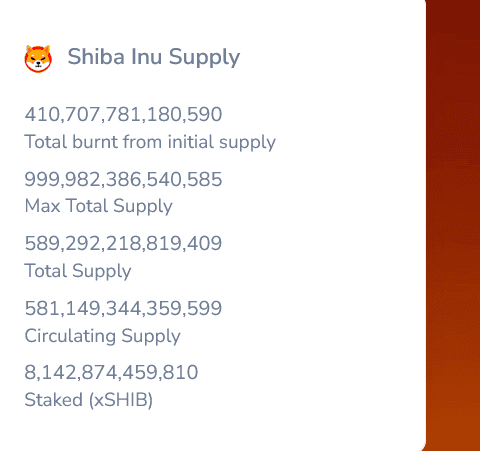Click the word burnt in the label
The width and height of the screenshot is (480, 451).
click(95, 142)
